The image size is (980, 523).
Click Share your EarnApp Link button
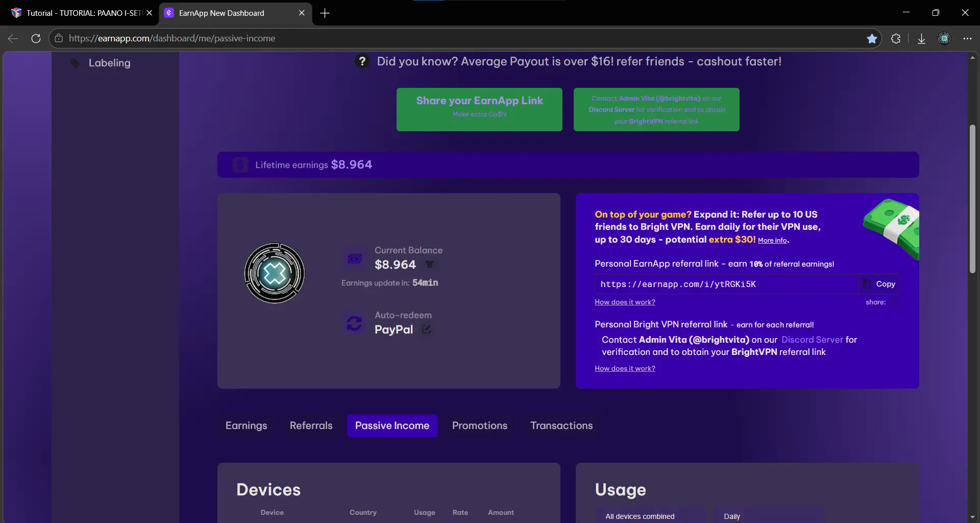point(479,109)
